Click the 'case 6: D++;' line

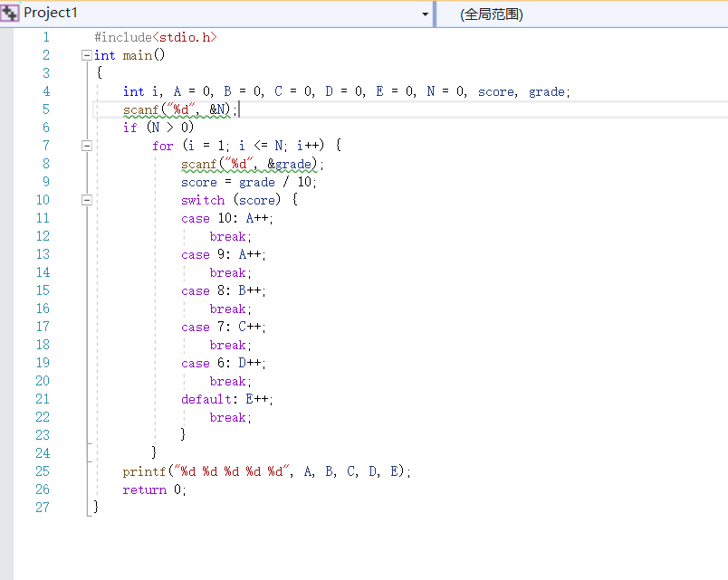pos(223,363)
